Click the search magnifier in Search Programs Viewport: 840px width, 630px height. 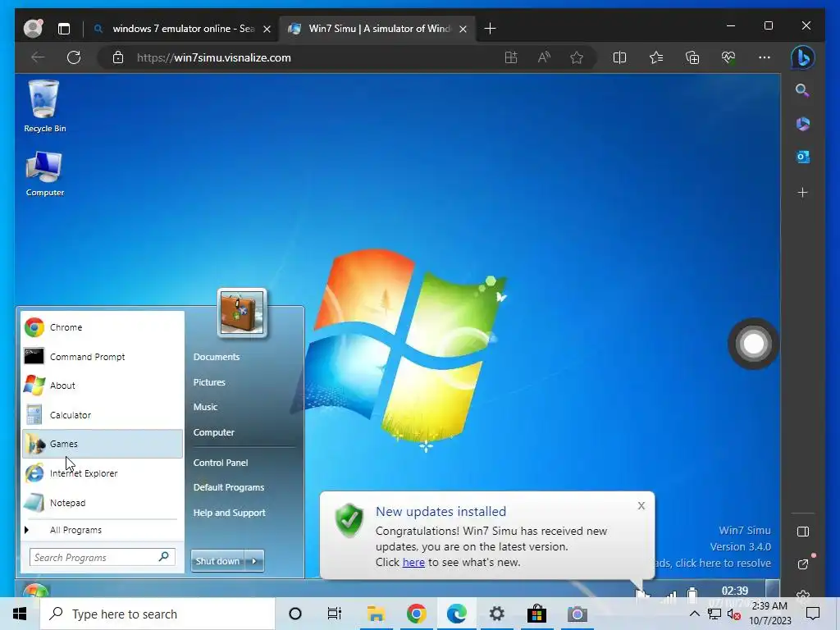164,557
